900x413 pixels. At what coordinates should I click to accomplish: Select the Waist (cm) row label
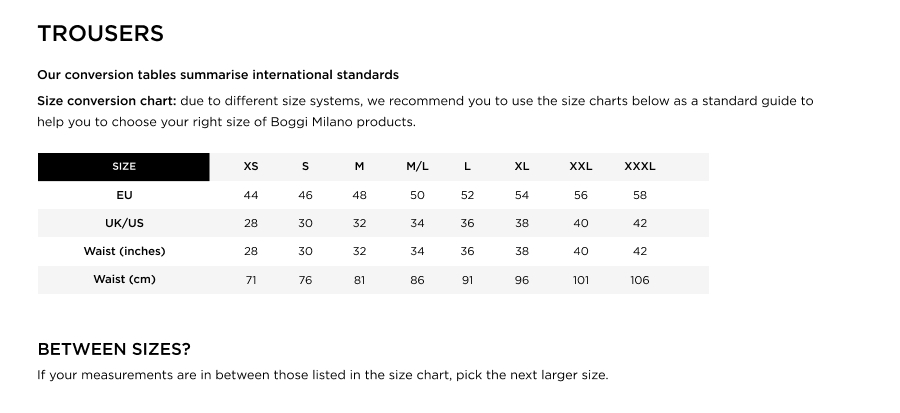(x=124, y=279)
